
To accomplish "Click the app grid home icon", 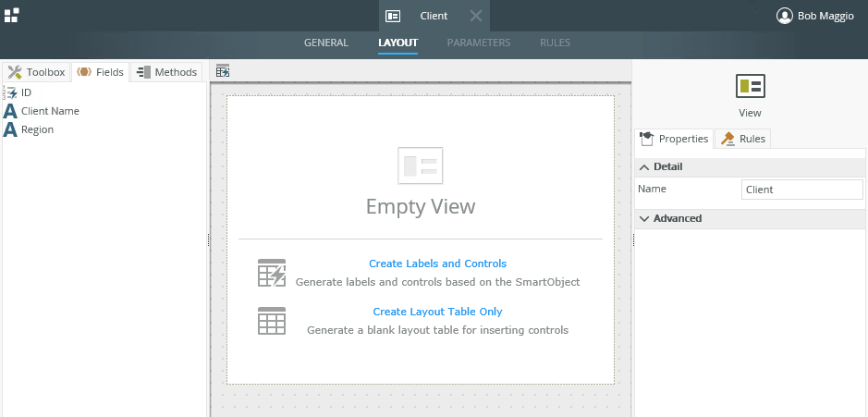I will pyautogui.click(x=12, y=16).
